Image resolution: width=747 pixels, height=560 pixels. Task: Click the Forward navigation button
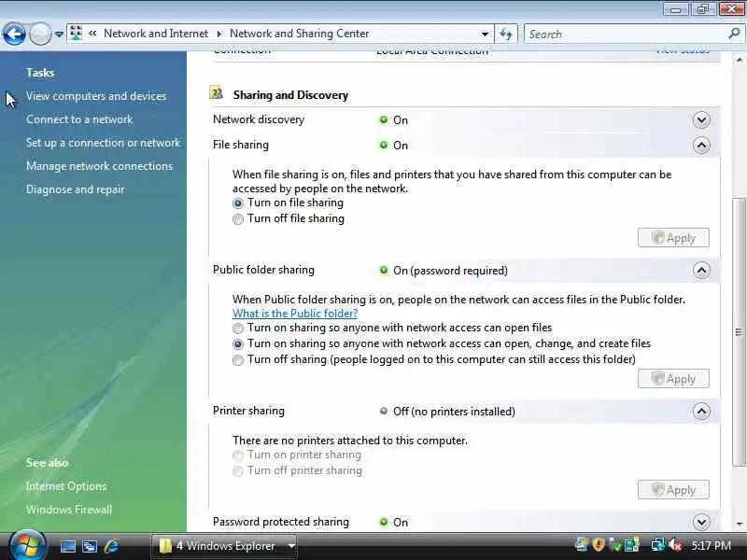pyautogui.click(x=40, y=34)
